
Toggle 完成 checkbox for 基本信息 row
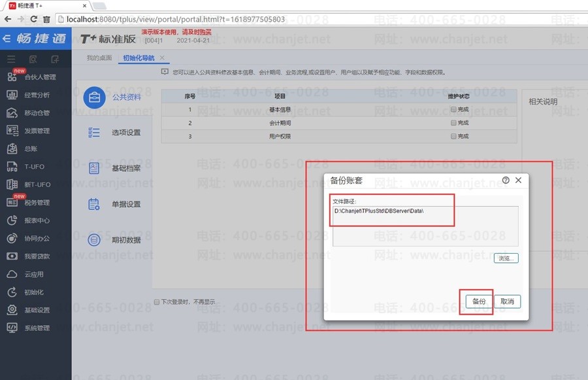[453, 109]
